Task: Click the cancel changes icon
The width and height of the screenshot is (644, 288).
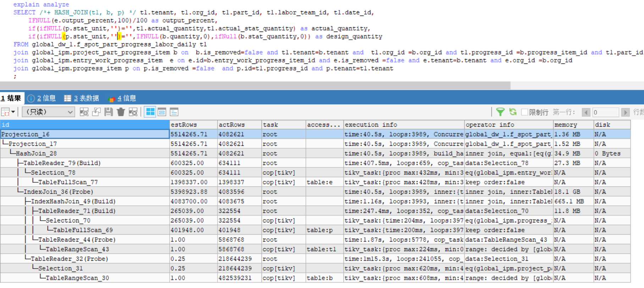Action: 133,112
